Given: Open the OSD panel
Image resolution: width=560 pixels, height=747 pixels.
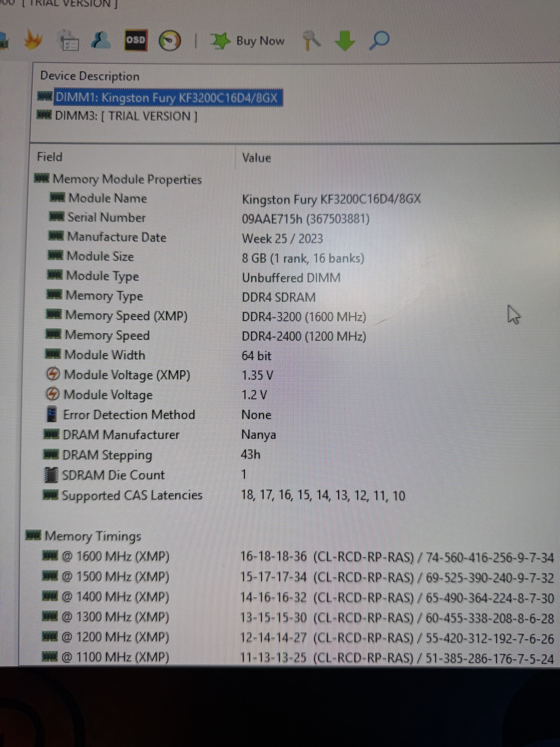Looking at the screenshot, I should pos(135,40).
